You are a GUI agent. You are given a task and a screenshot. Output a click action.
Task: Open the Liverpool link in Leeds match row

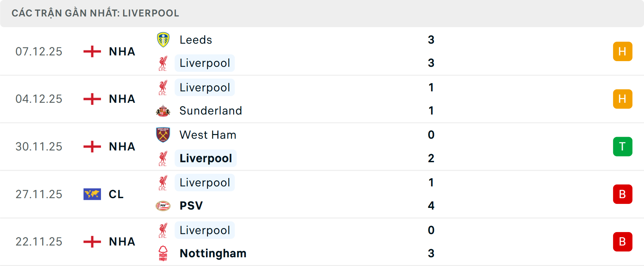tap(205, 63)
